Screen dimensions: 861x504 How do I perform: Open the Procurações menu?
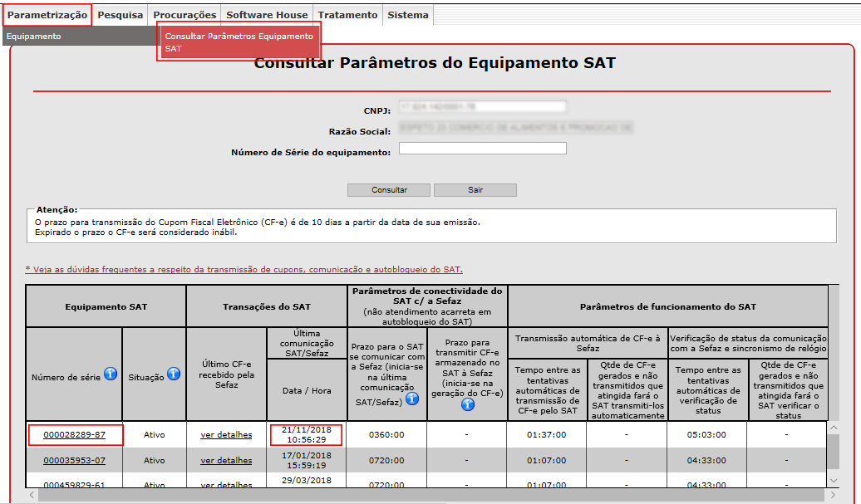pyautogui.click(x=184, y=15)
